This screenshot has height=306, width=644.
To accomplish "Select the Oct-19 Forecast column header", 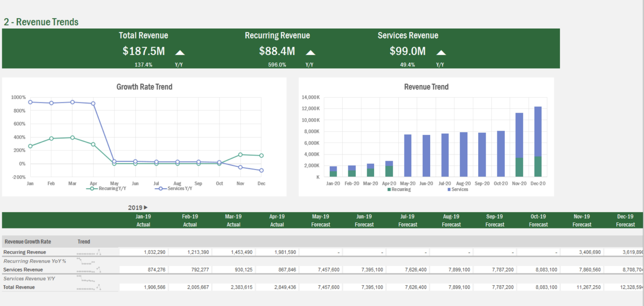I will pyautogui.click(x=538, y=220).
